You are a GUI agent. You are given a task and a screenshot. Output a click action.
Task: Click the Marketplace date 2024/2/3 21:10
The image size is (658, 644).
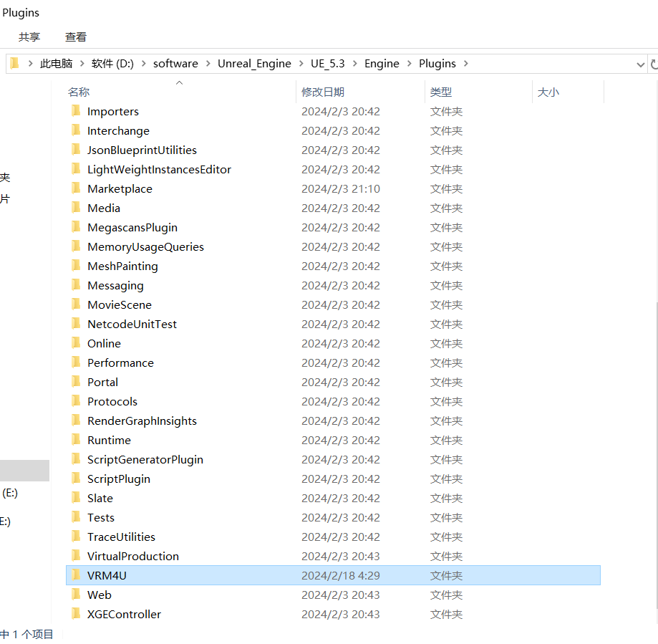point(340,188)
